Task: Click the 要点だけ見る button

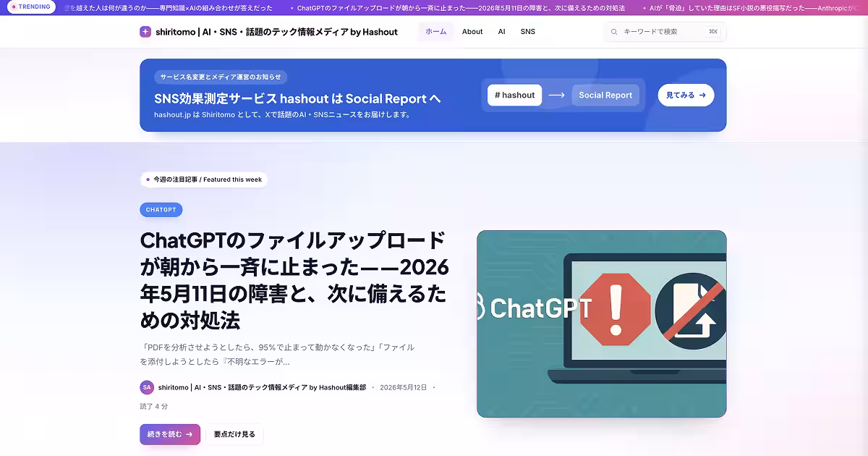Action: 234,434
